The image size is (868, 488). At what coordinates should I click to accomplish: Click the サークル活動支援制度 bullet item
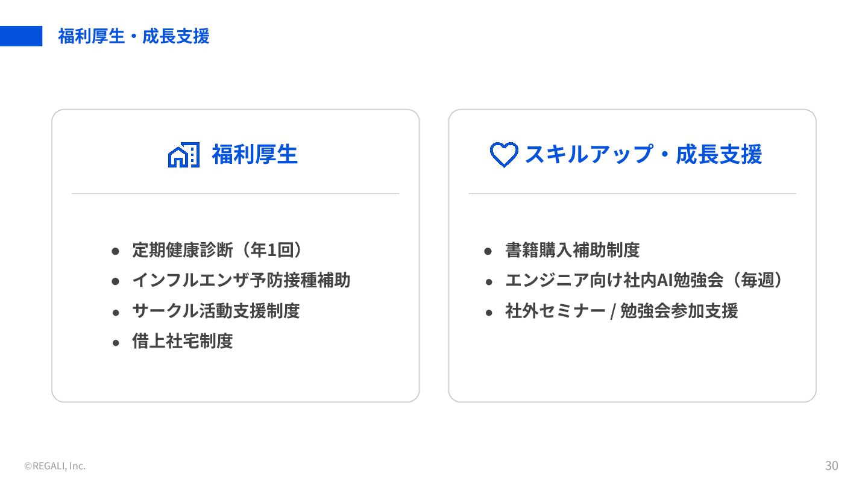(x=216, y=311)
